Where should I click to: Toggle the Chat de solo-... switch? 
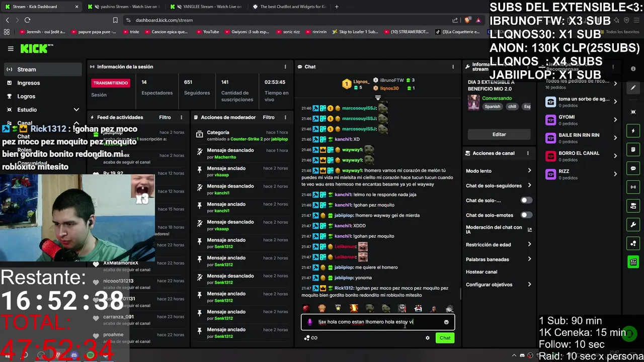[x=526, y=200]
